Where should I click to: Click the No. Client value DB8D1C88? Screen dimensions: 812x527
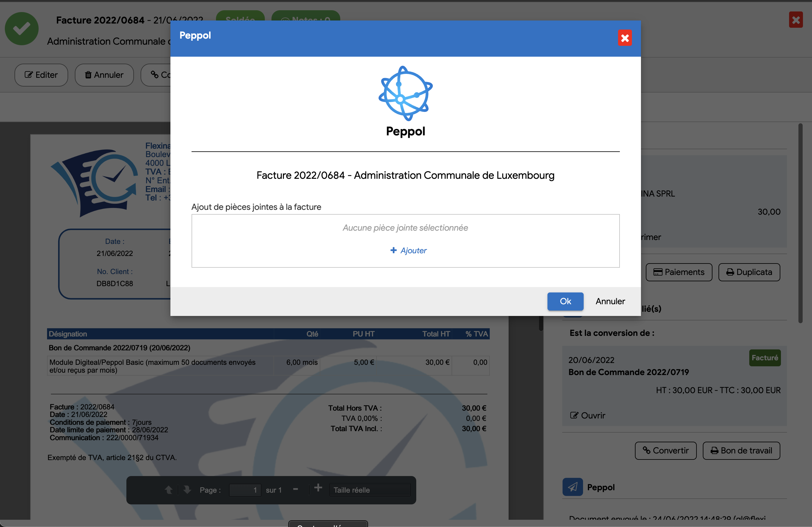click(x=115, y=283)
